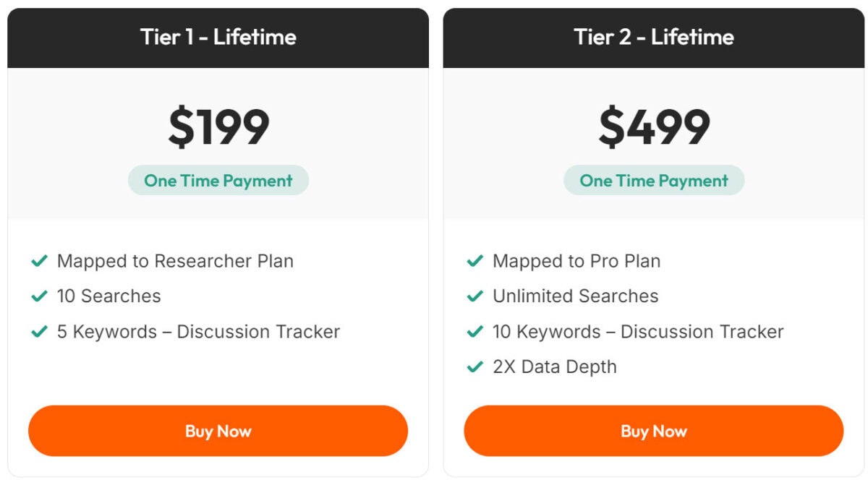Click the checkmark beside 10 Keywords Discussion Tracker
The height and width of the screenshot is (480, 868).
pyautogui.click(x=475, y=332)
